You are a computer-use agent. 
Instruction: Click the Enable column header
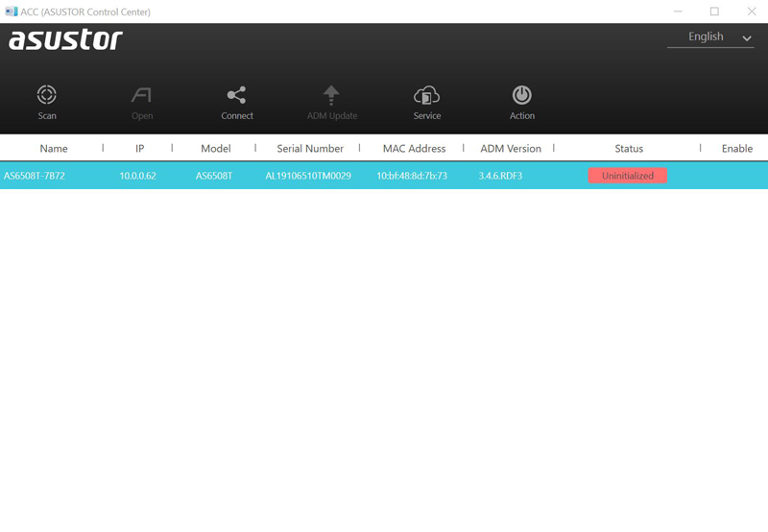tap(736, 149)
